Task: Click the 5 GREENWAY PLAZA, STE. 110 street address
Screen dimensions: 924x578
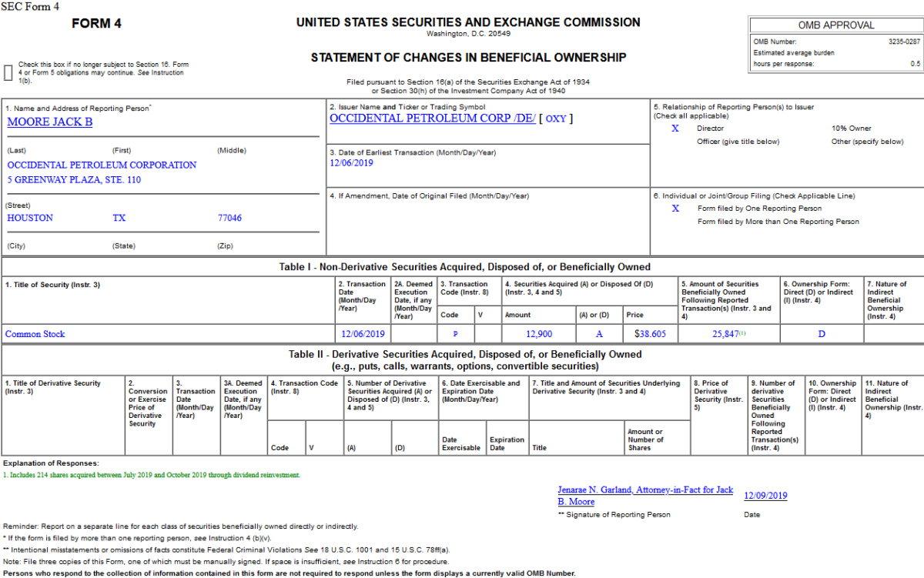Action: tap(74, 180)
